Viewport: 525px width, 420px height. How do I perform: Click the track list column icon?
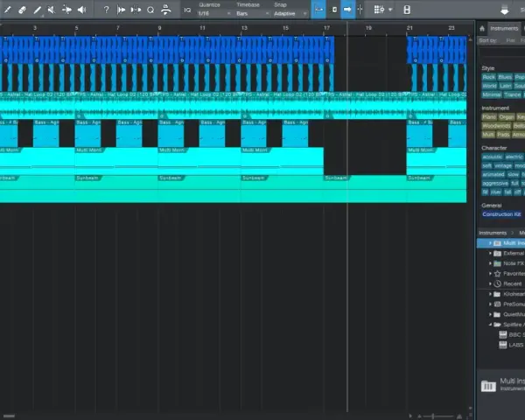tap(407, 10)
